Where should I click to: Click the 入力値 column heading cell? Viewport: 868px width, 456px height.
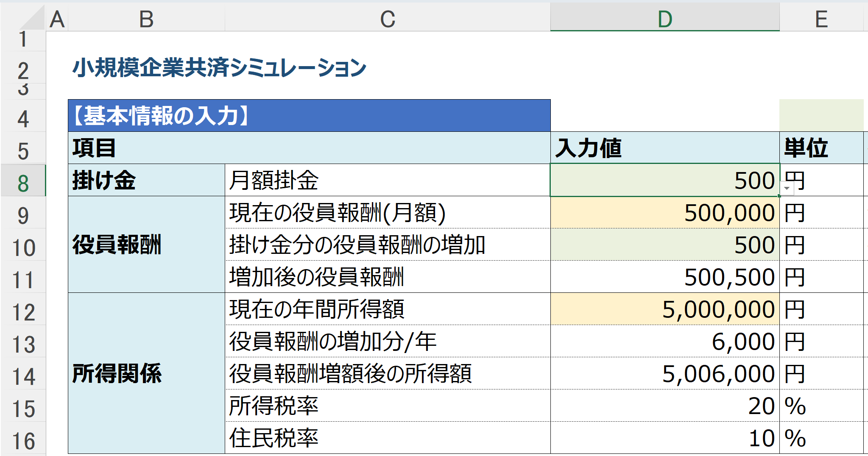[x=664, y=148]
